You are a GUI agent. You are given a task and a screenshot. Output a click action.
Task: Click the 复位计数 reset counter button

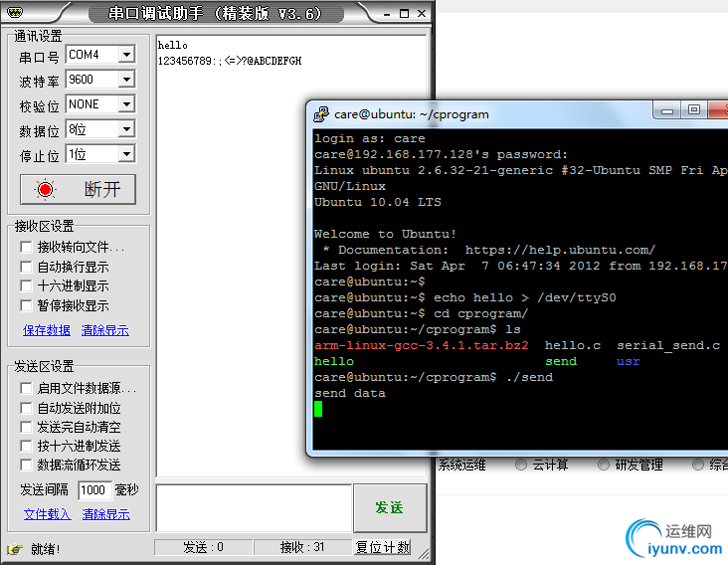point(383,547)
